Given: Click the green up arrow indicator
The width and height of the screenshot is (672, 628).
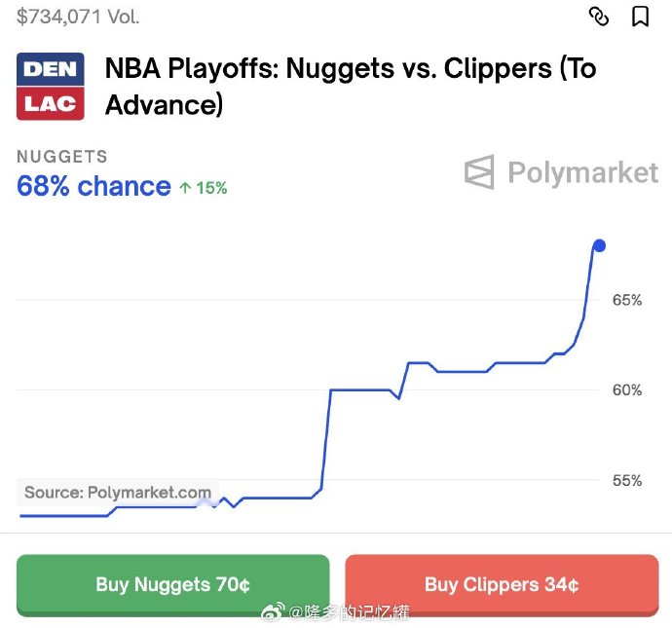Looking at the screenshot, I should 185,188.
